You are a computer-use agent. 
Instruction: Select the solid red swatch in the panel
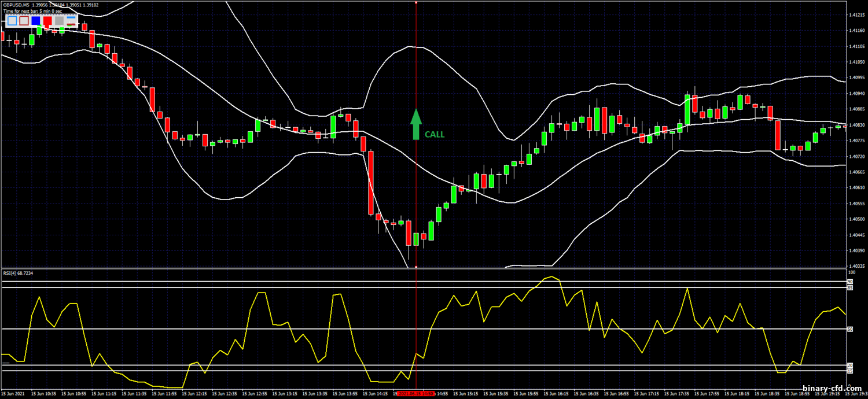pyautogui.click(x=47, y=21)
